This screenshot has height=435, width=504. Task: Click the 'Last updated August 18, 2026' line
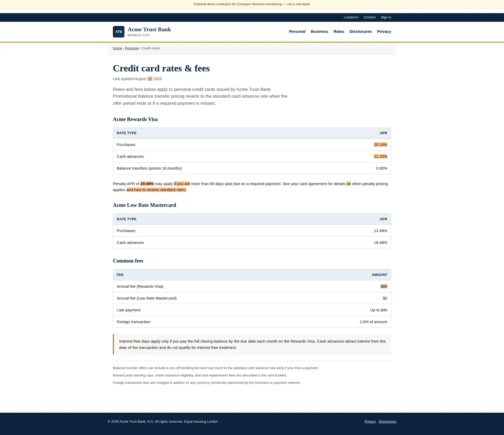[x=137, y=79]
